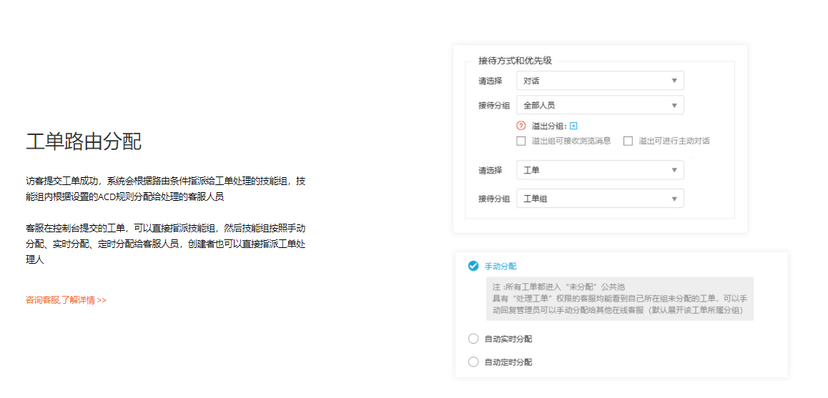Screen dimensions: 828x398
Task: Click the gray note starting 注 :所有工单
Action: coord(620,299)
